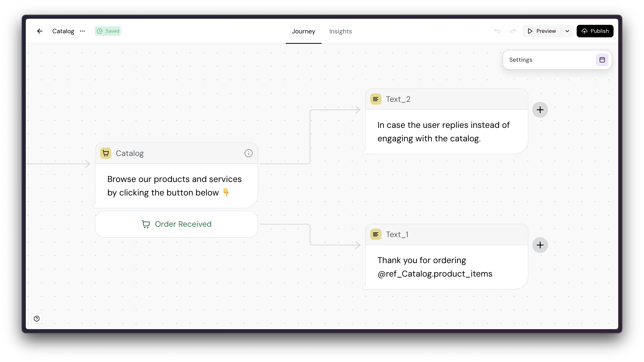Click the Saved status badge
Viewport: 644px width, 362px height.
pyautogui.click(x=108, y=31)
